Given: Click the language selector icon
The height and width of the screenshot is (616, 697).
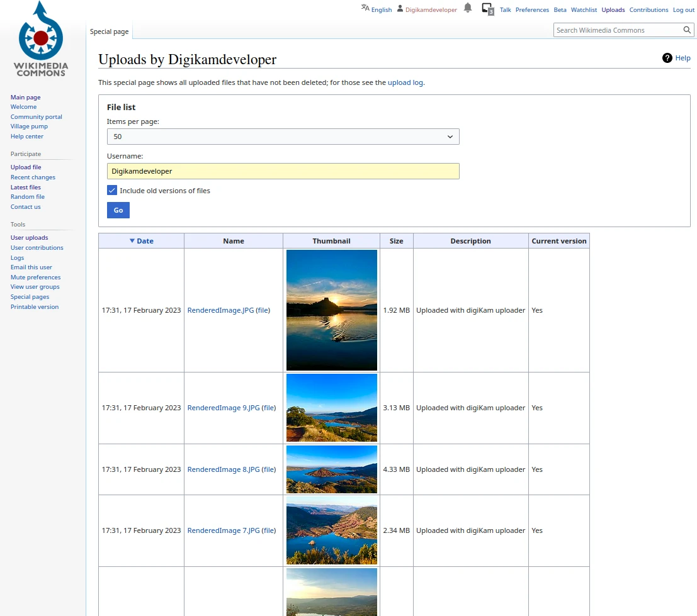Looking at the screenshot, I should 365,8.
